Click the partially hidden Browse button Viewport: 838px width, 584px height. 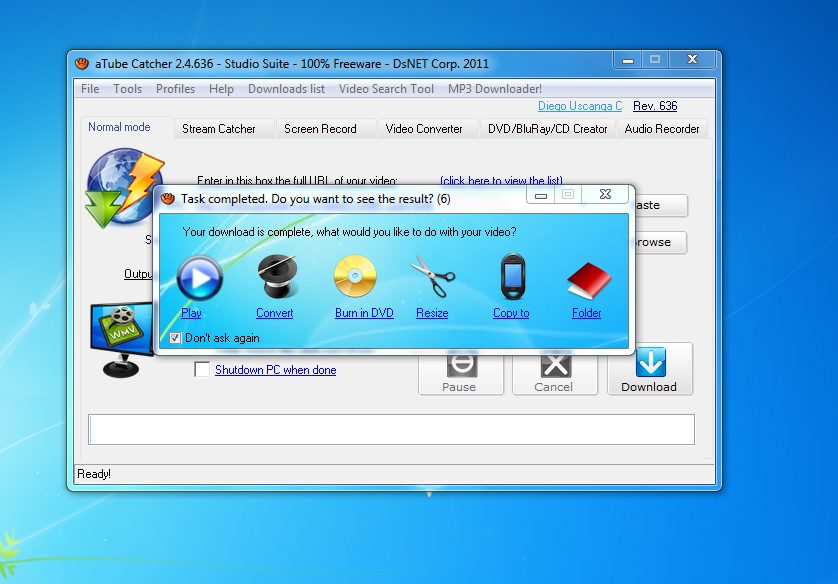pyautogui.click(x=661, y=242)
